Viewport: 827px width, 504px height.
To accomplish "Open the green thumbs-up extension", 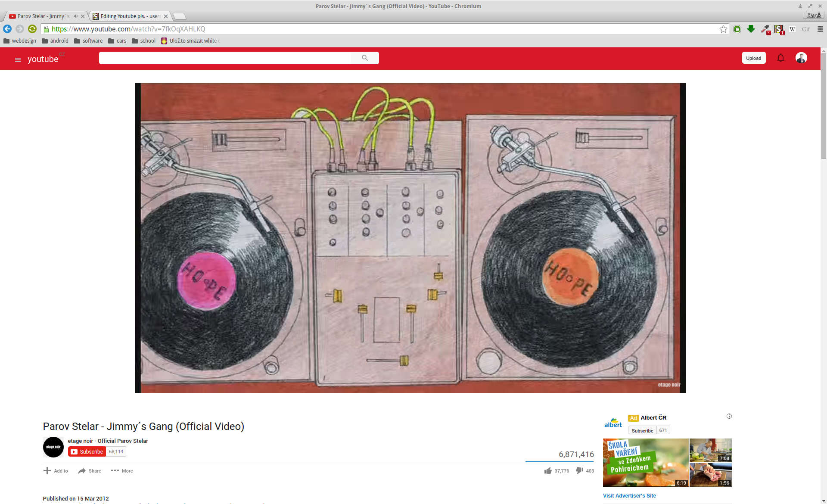I will [x=737, y=29].
